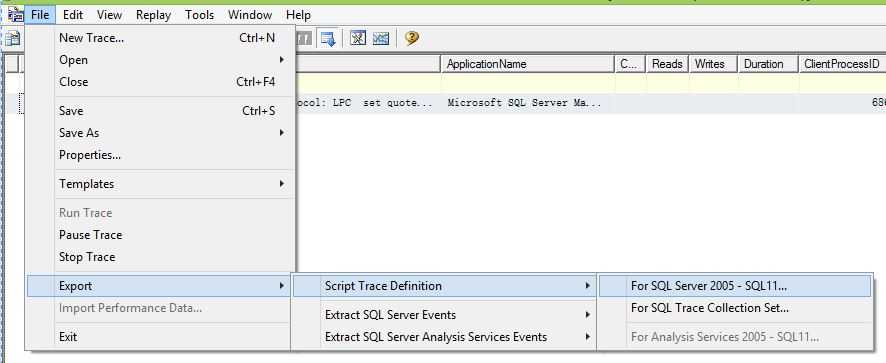Open the Edit menu
The image size is (886, 363).
[x=73, y=15]
